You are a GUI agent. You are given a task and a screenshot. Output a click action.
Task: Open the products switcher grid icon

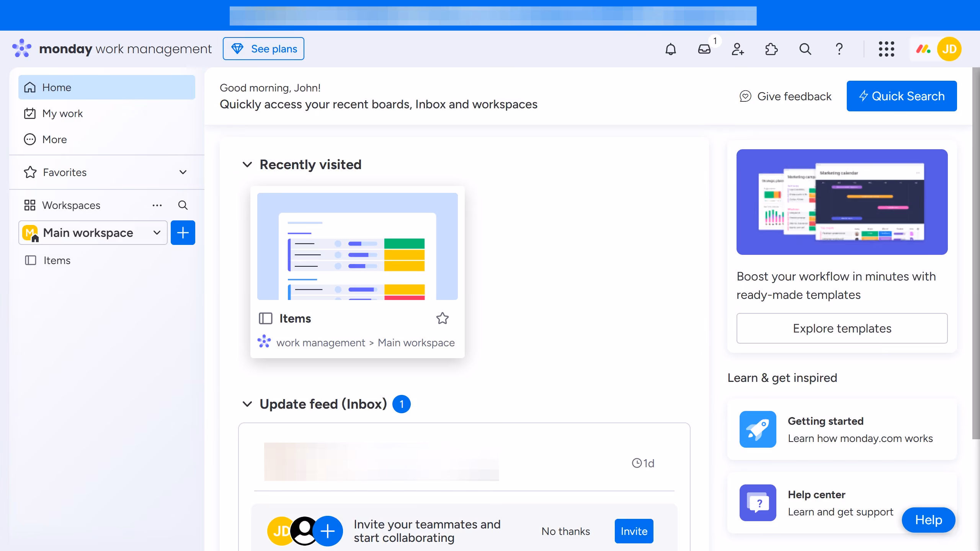point(886,49)
